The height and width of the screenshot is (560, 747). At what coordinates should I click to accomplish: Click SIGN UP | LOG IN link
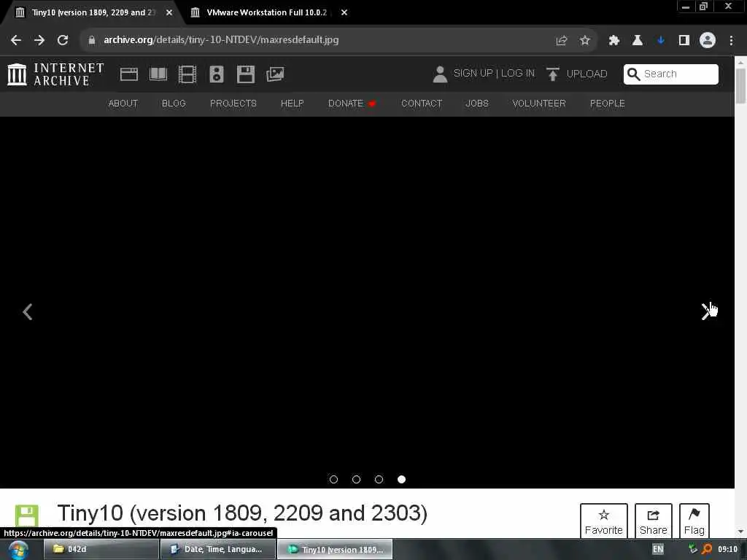click(494, 74)
